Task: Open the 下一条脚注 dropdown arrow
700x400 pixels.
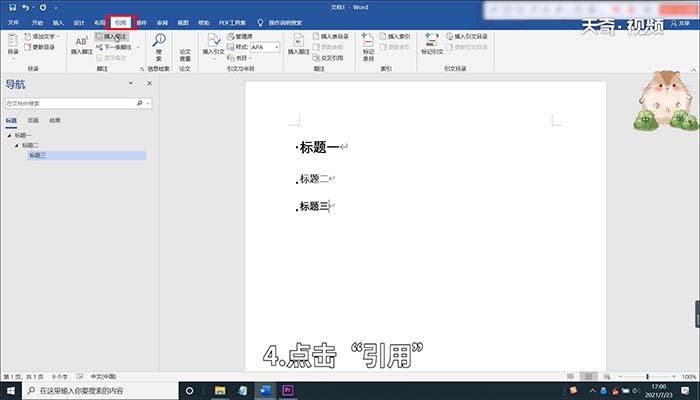Action: (138, 47)
